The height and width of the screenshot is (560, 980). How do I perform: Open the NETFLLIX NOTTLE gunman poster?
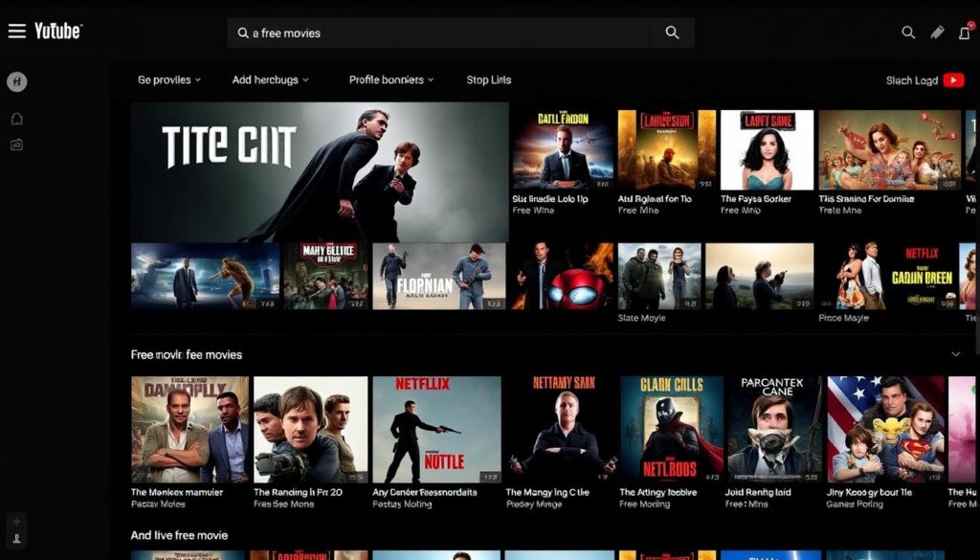(436, 430)
